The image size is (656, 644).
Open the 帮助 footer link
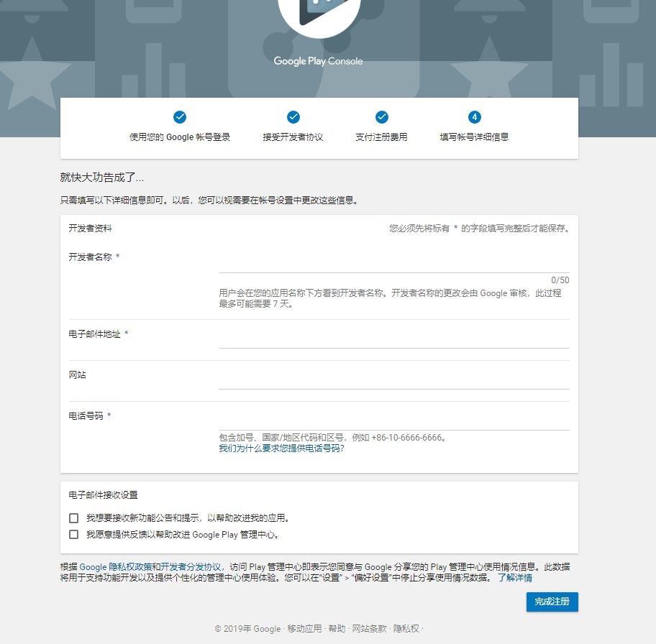tap(337, 628)
